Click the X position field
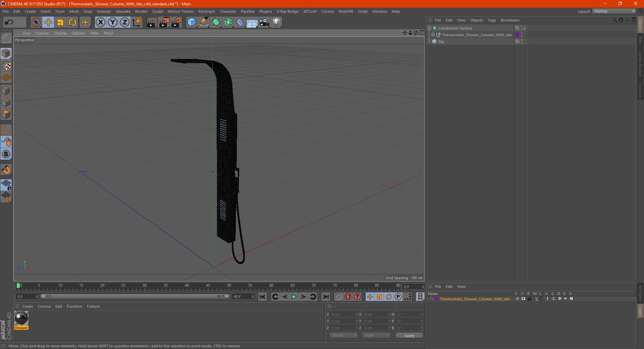Image resolution: width=644 pixels, height=349 pixels. pos(344,314)
